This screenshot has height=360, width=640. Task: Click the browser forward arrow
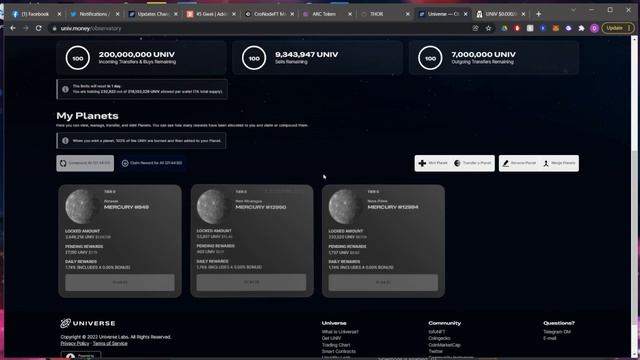pyautogui.click(x=26, y=28)
